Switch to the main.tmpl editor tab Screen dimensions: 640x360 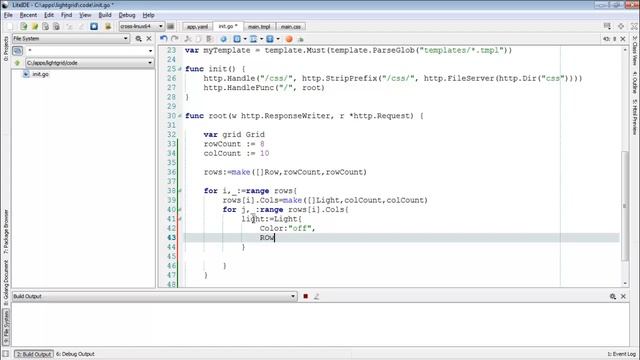pyautogui.click(x=259, y=27)
